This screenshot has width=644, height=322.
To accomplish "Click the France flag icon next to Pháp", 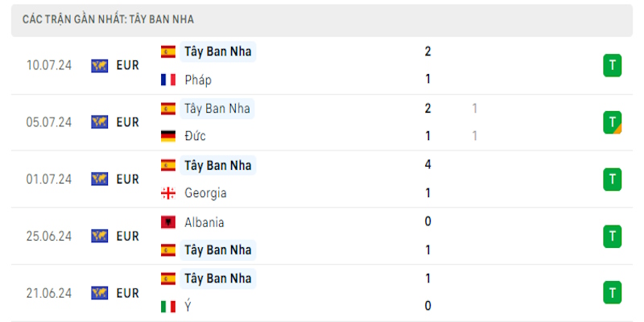I will pos(168,80).
